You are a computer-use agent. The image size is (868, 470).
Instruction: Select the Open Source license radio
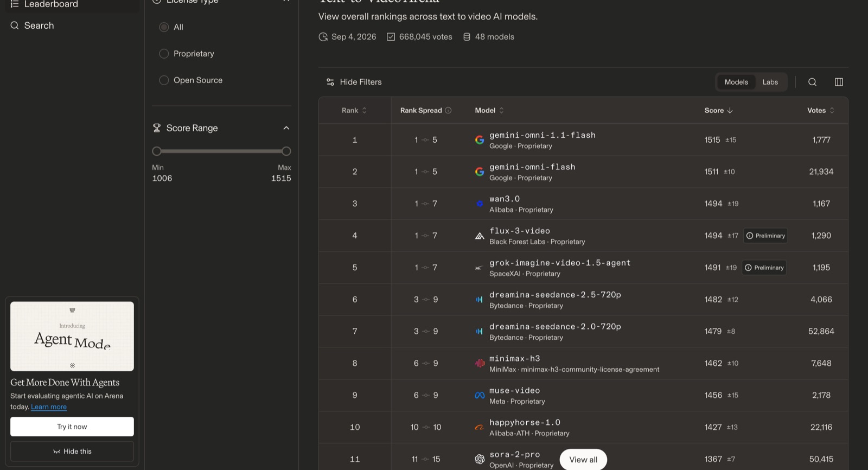164,80
